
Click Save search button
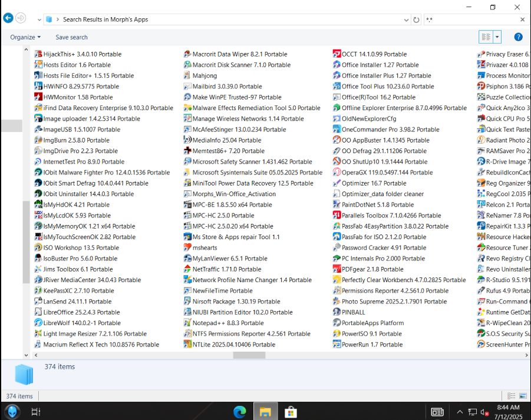tap(71, 37)
